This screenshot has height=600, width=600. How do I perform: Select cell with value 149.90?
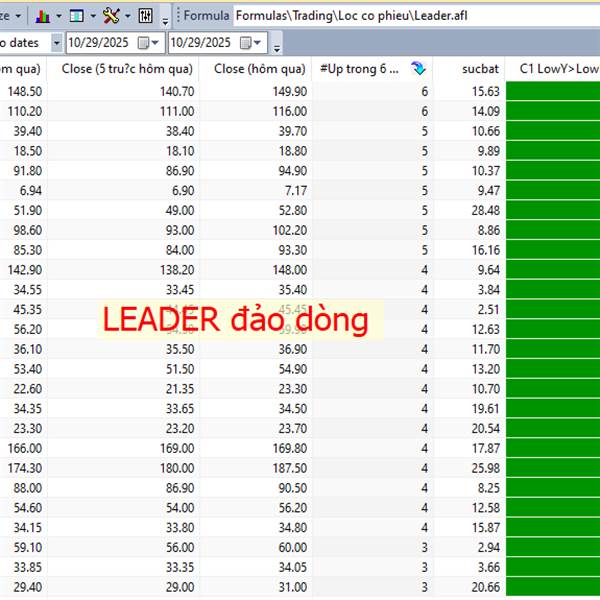pos(255,91)
